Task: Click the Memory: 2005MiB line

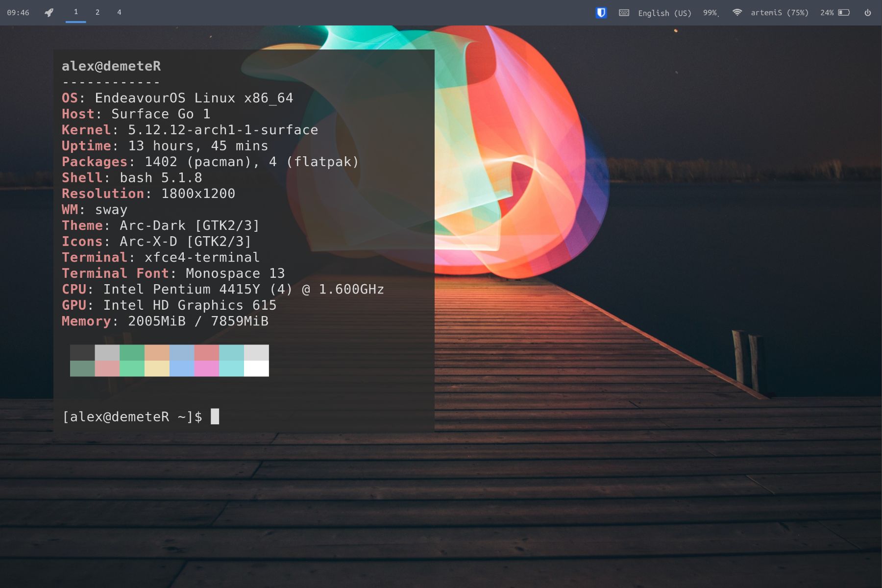Action: 165,321
